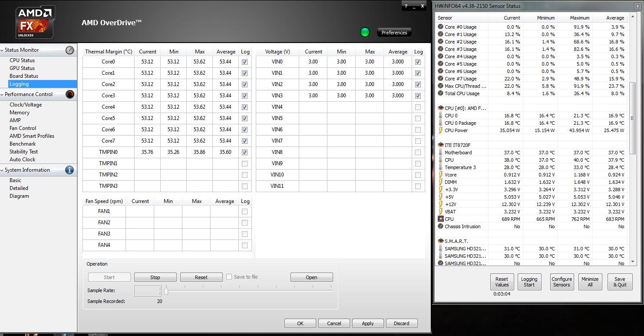Click the Preferences button
The height and width of the screenshot is (336, 644).
coord(394,33)
